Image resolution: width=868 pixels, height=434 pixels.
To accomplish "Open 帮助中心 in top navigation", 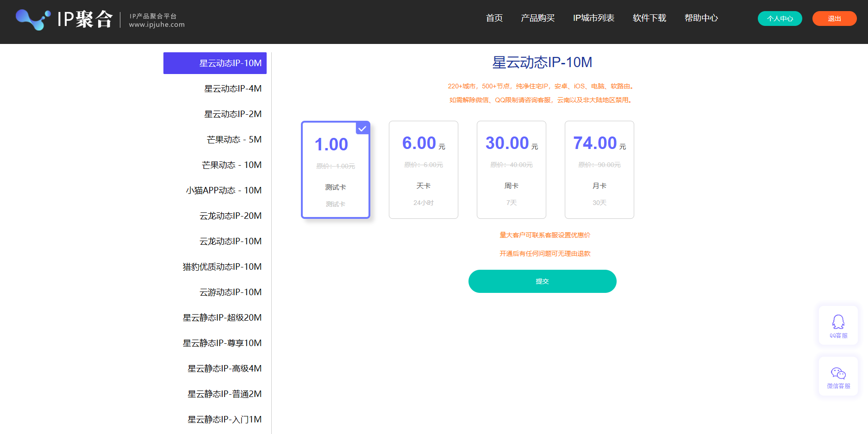I will pos(701,18).
